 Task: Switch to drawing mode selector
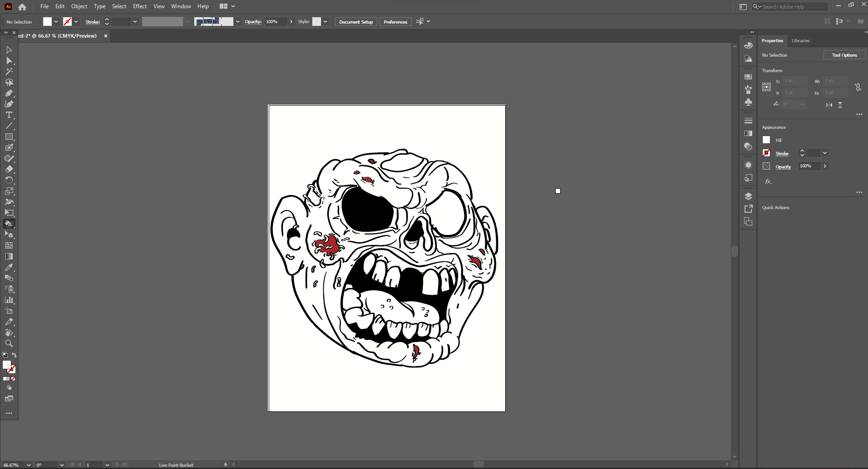pos(9,388)
